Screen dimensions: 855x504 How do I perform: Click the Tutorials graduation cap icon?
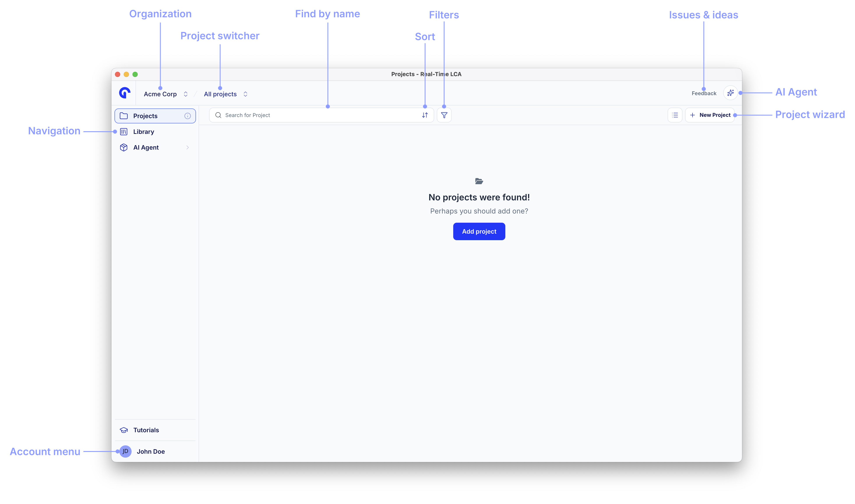[x=124, y=430]
